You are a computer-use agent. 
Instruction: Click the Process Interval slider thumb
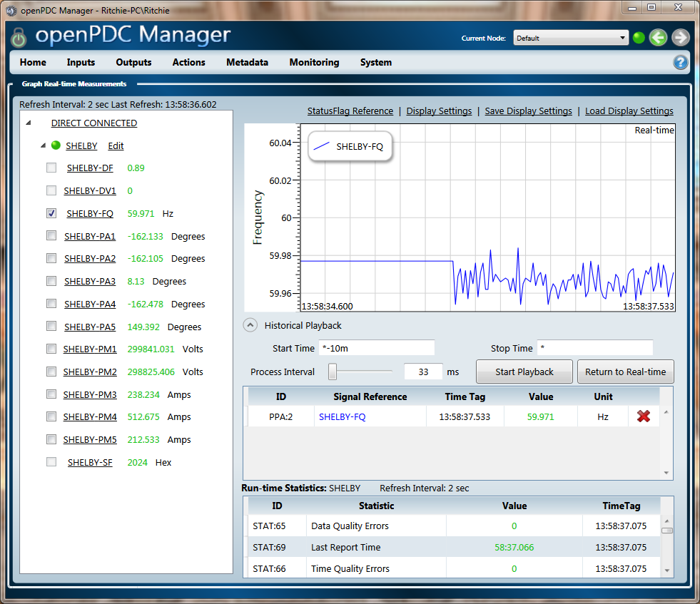point(332,371)
